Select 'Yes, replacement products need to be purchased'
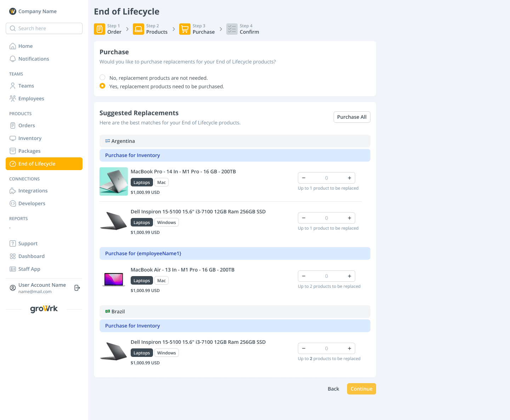This screenshot has width=510, height=420. pyautogui.click(x=102, y=86)
